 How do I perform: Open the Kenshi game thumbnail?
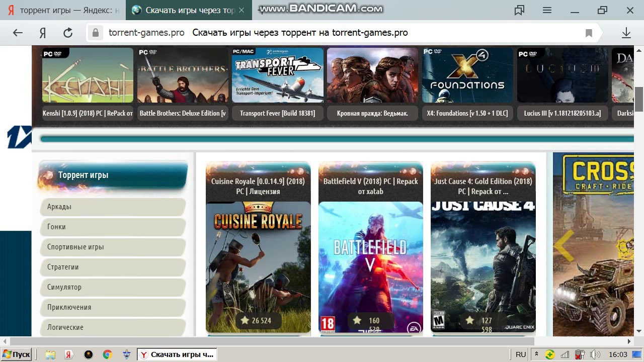[x=88, y=75]
